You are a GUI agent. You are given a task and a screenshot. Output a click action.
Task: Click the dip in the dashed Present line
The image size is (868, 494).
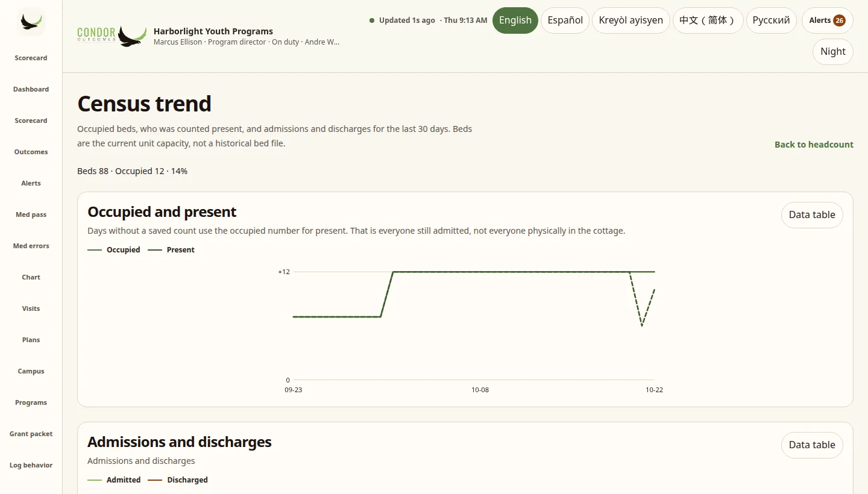[642, 325]
